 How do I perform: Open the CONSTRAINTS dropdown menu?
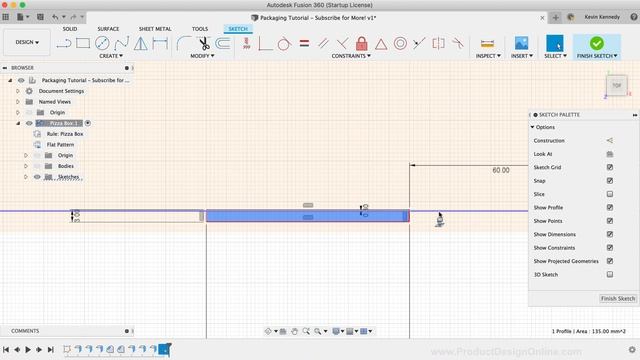point(351,56)
